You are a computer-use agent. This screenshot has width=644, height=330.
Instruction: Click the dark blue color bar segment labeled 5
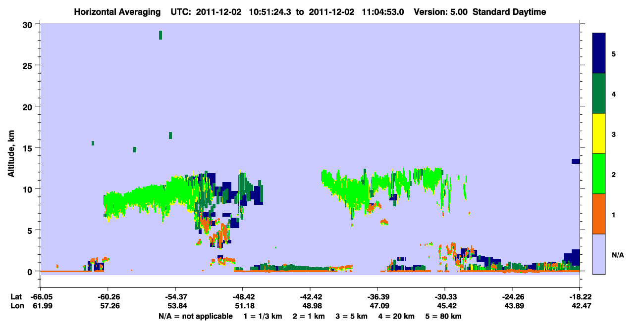coord(599,53)
